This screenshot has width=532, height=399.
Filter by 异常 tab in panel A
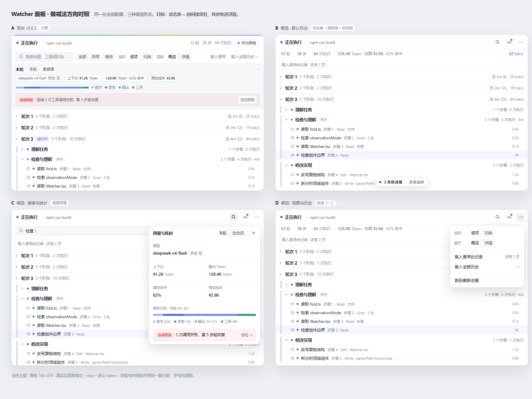(96, 57)
